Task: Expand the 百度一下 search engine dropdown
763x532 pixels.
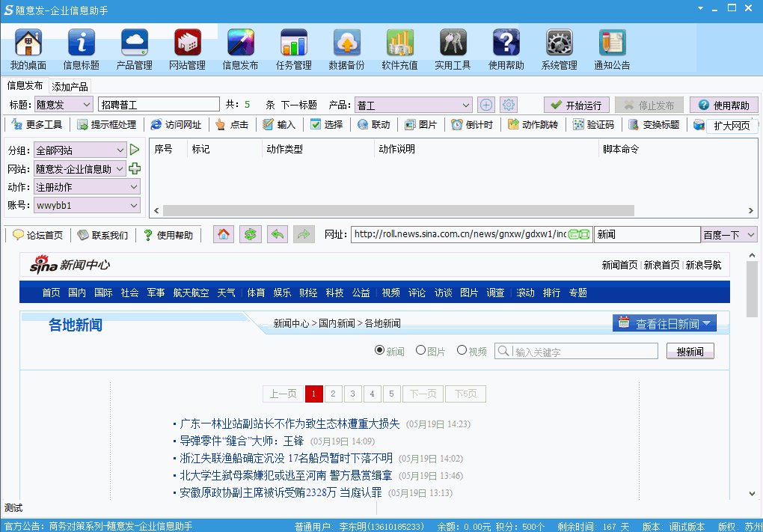Action: click(x=751, y=235)
